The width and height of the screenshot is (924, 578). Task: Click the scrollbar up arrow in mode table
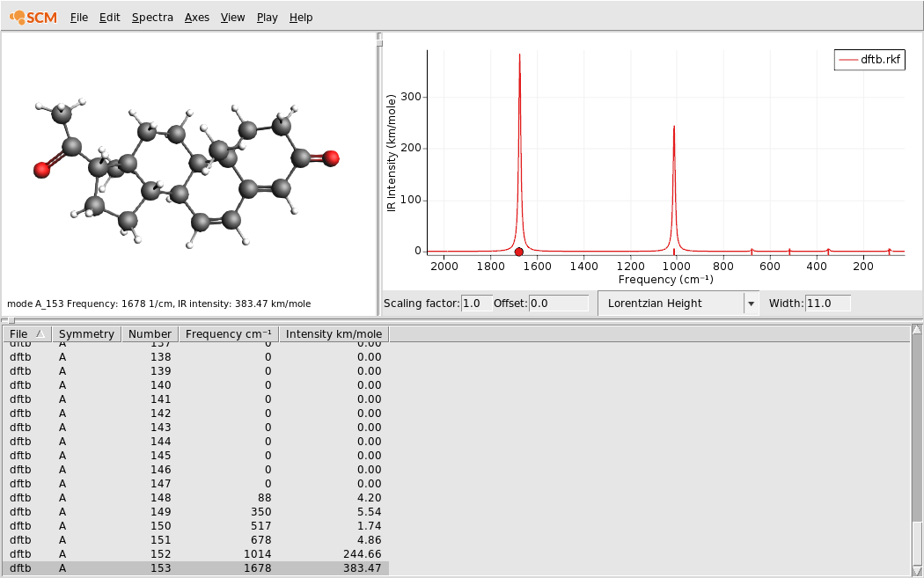(x=917, y=330)
